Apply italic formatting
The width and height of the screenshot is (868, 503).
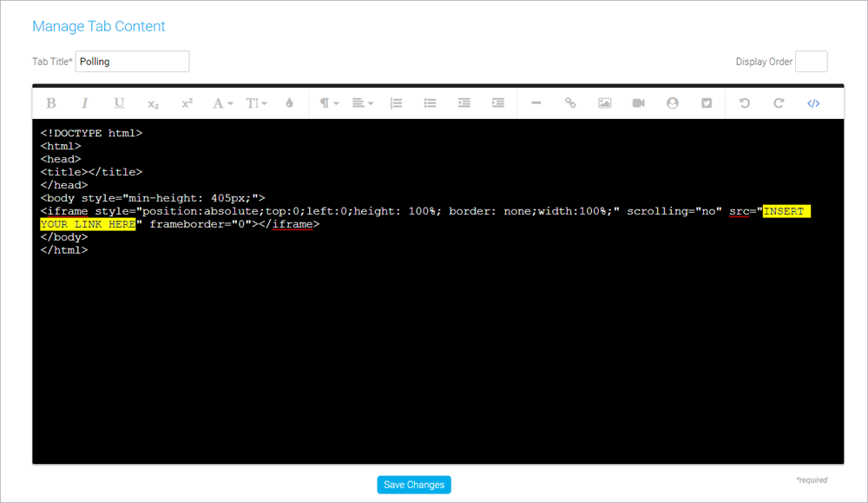[x=85, y=103]
